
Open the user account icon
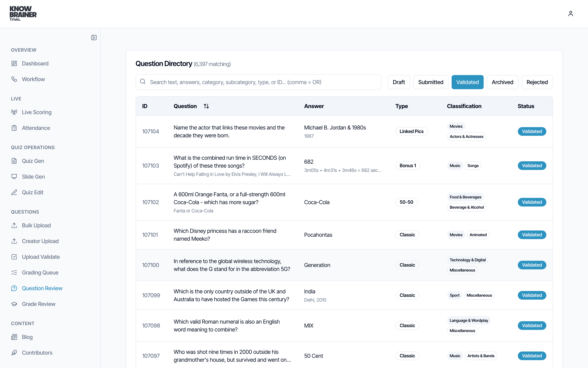point(571,14)
